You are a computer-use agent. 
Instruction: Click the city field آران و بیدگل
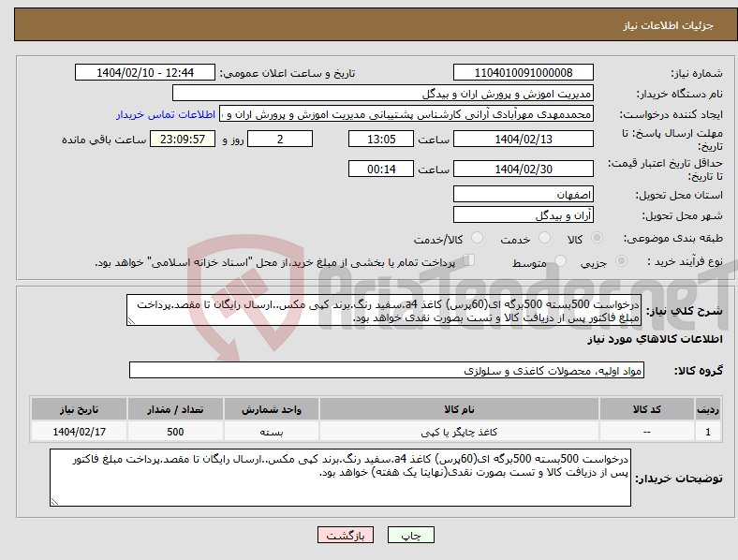[x=524, y=215]
